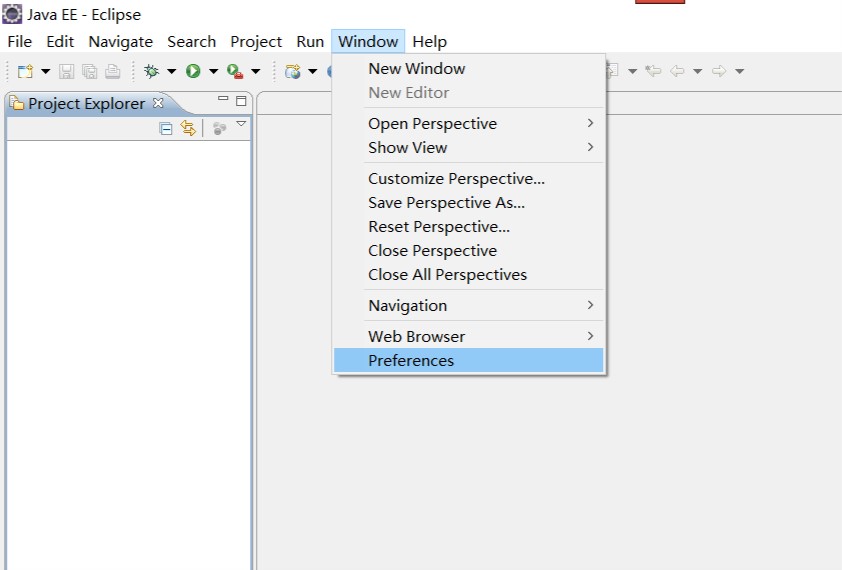Select the Project Explorer tab

point(86,103)
